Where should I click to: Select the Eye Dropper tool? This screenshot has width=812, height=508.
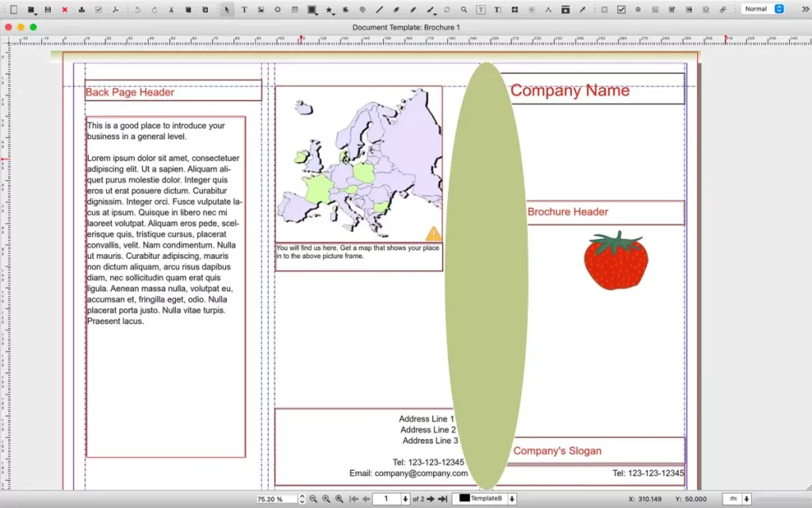582,10
